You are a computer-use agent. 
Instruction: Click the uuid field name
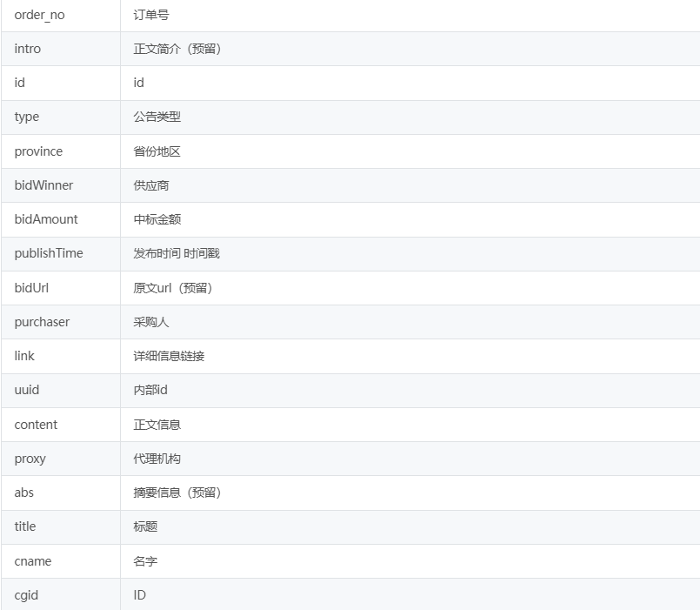click(x=27, y=390)
